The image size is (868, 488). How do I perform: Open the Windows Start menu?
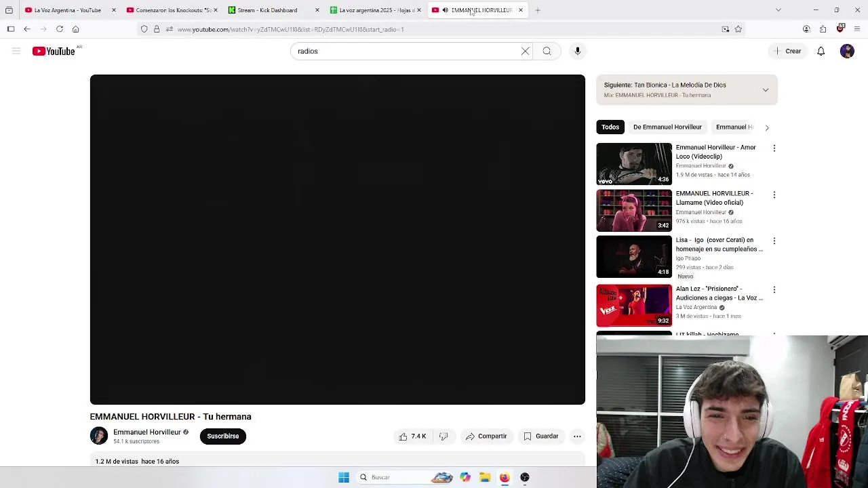tap(344, 477)
